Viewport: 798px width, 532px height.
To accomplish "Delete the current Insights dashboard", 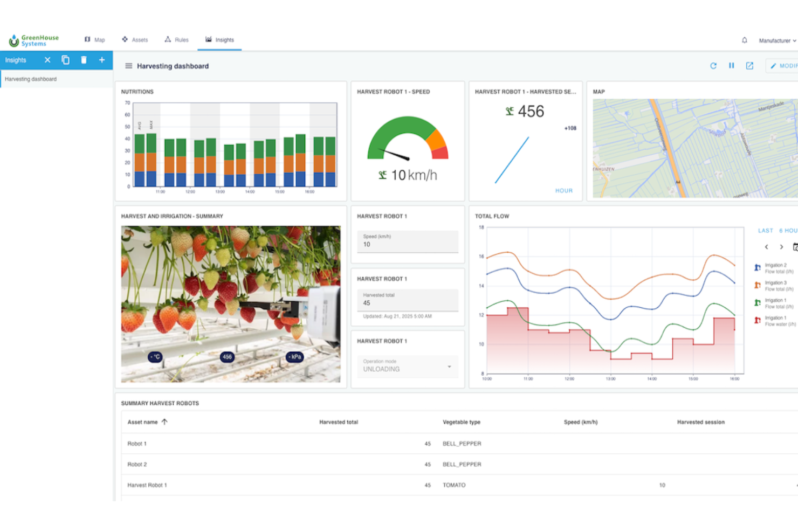I will (84, 60).
